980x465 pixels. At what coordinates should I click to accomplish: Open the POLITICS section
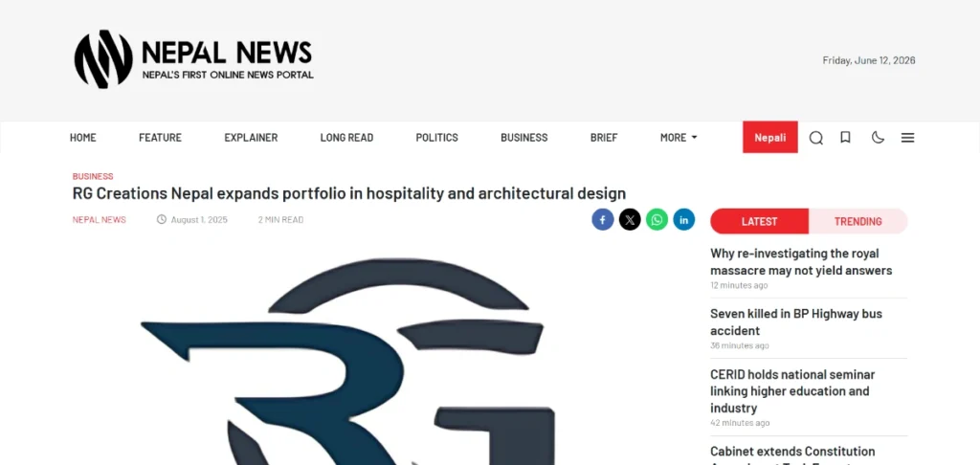coord(436,138)
